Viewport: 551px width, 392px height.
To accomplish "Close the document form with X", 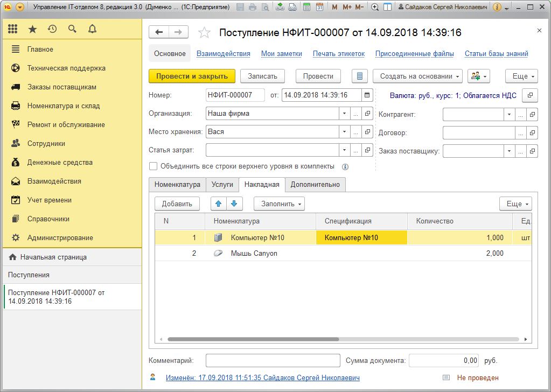I will click(x=539, y=31).
